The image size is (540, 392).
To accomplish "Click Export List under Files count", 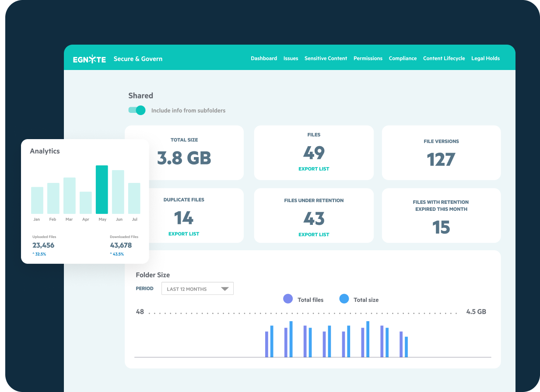I will point(314,169).
